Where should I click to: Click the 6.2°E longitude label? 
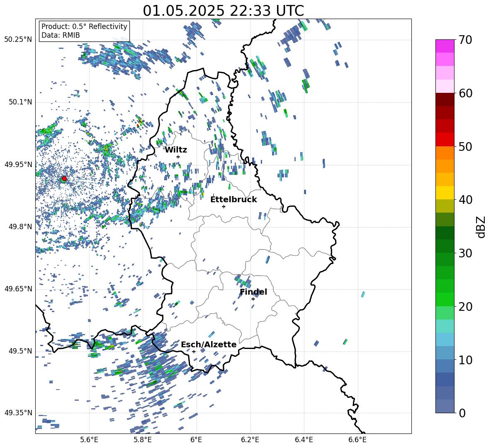tap(250, 440)
